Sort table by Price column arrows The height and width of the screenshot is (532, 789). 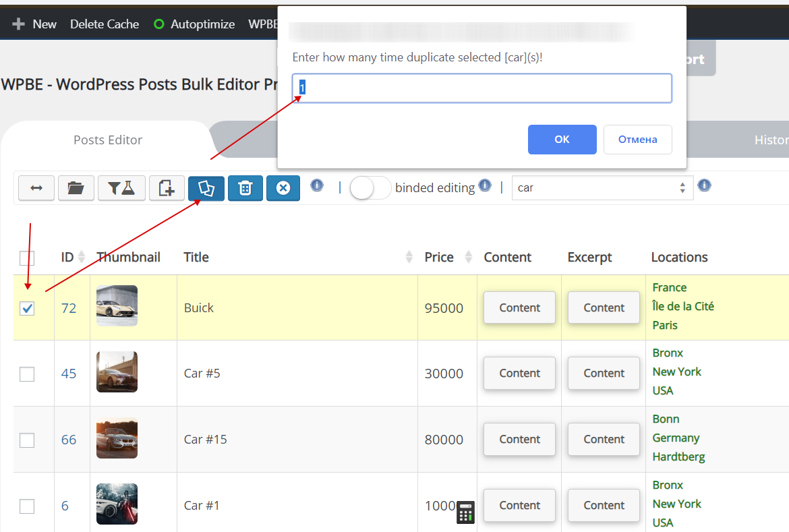469,257
